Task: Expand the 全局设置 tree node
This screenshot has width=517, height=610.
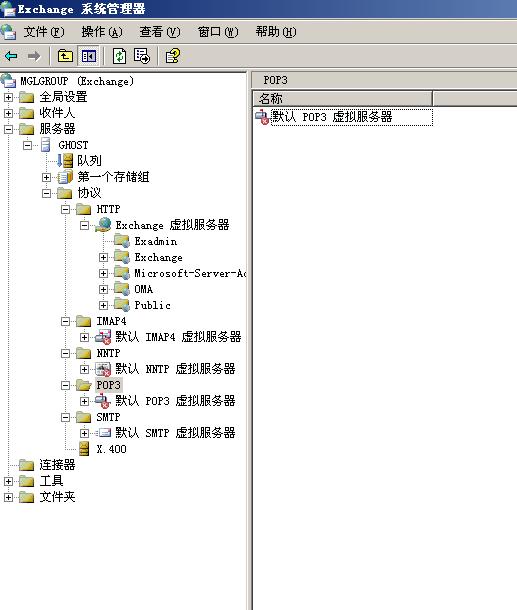Action: (8, 97)
